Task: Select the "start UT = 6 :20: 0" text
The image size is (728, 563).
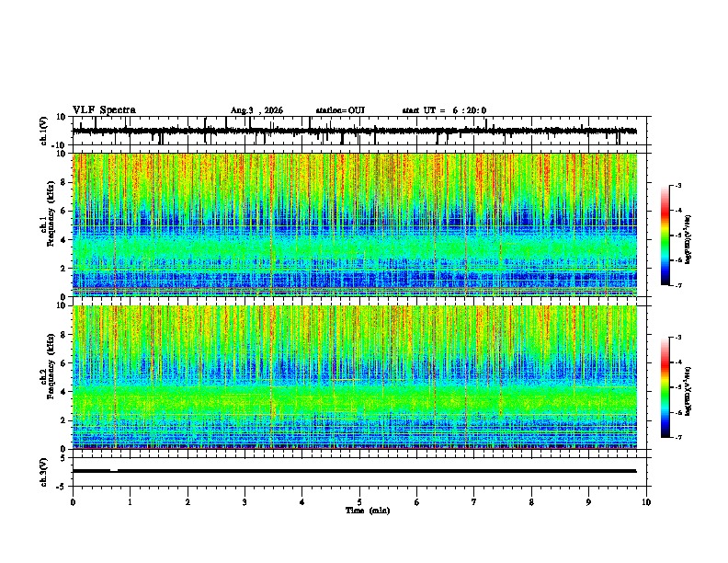Action: 444,110
